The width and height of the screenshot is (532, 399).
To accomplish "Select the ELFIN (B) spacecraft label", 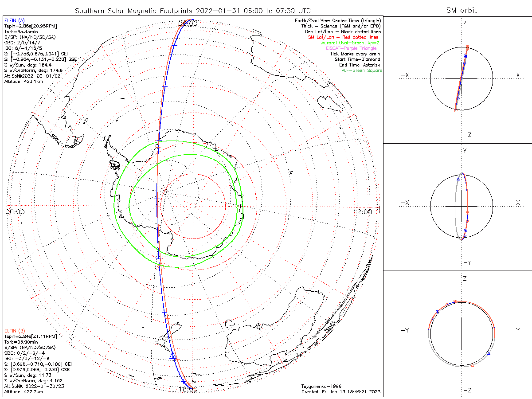I will coord(14,330).
